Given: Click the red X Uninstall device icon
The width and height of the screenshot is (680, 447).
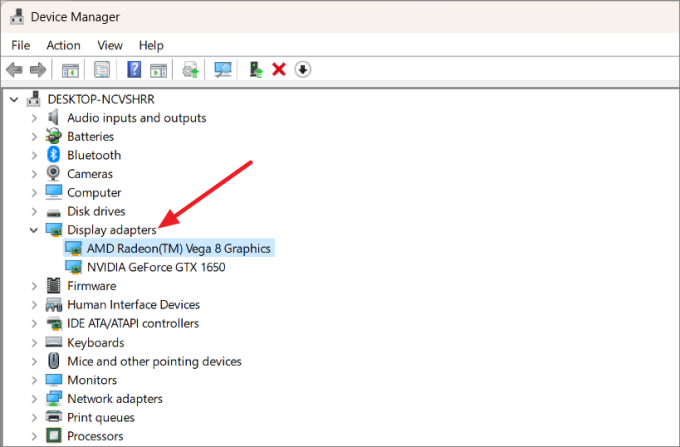Looking at the screenshot, I should point(279,69).
